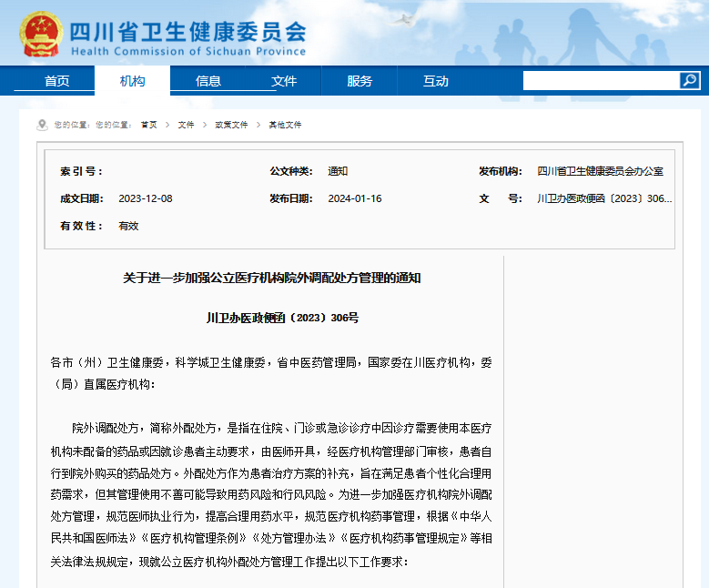Screen dimensions: 709x588
Task: Focus the site search input field
Action: 602,80
